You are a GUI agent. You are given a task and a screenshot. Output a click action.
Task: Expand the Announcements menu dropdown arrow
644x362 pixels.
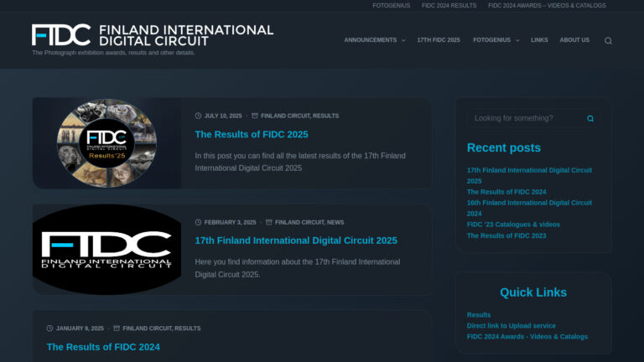tap(403, 40)
